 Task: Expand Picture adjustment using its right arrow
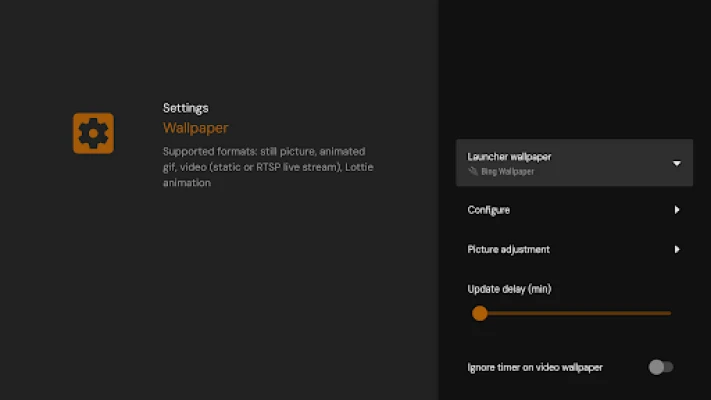click(677, 249)
